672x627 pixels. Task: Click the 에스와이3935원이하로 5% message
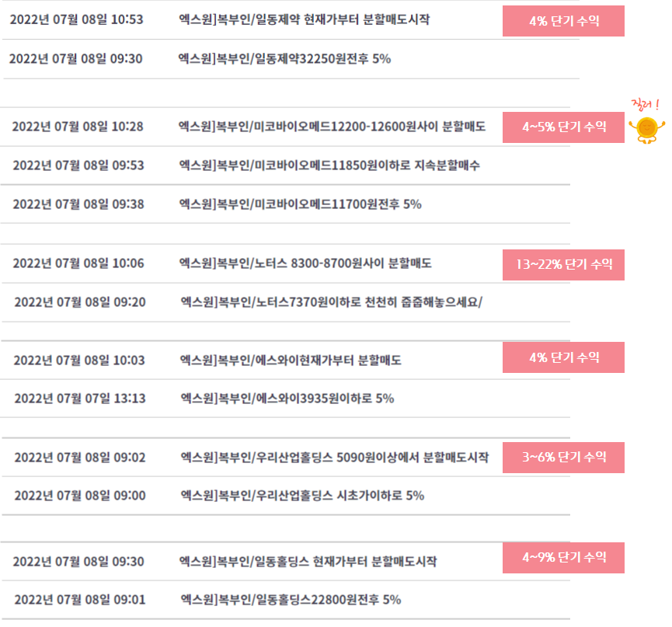(x=287, y=399)
